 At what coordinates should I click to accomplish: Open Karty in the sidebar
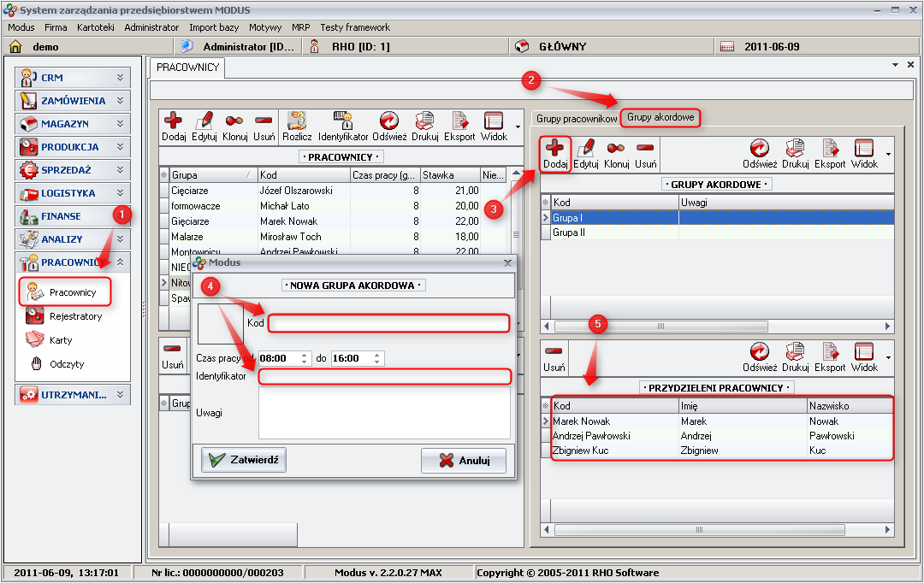click(x=61, y=340)
